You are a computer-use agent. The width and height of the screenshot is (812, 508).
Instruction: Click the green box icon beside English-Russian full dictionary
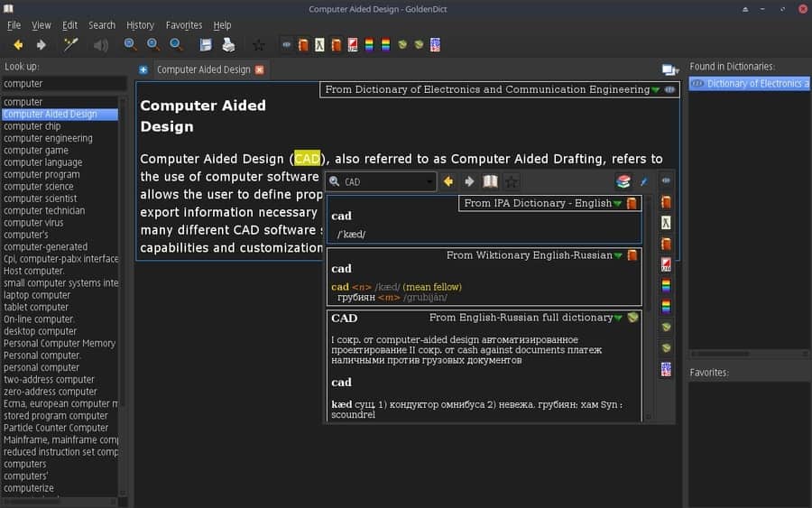[x=632, y=317]
